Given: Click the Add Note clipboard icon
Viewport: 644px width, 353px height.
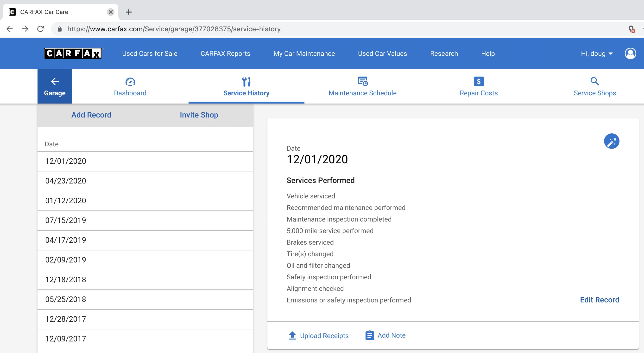Looking at the screenshot, I should 370,335.
